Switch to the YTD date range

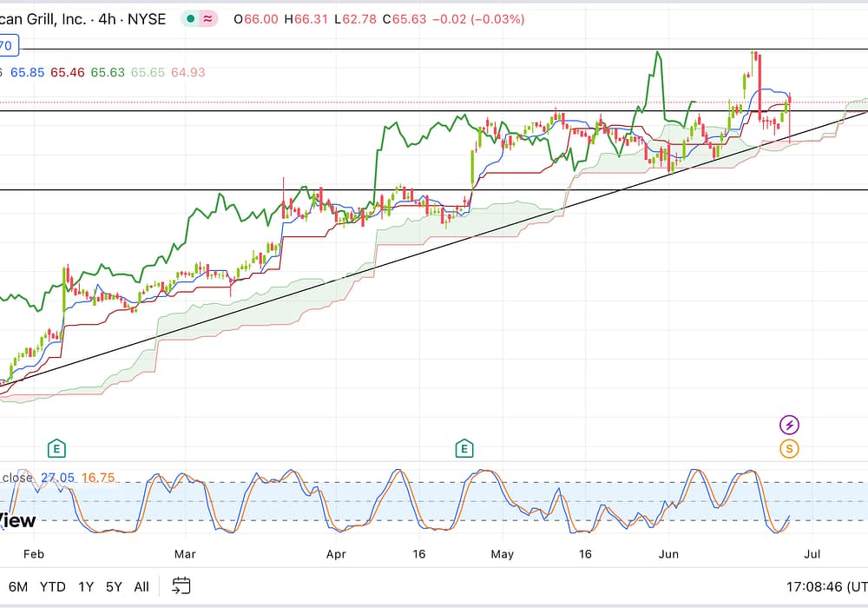pos(52,586)
